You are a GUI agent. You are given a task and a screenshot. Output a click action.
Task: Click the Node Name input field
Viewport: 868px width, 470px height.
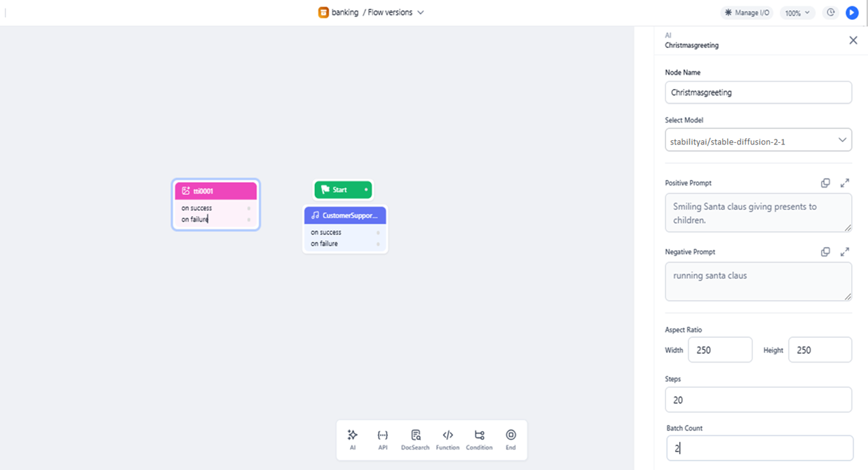[x=758, y=92]
